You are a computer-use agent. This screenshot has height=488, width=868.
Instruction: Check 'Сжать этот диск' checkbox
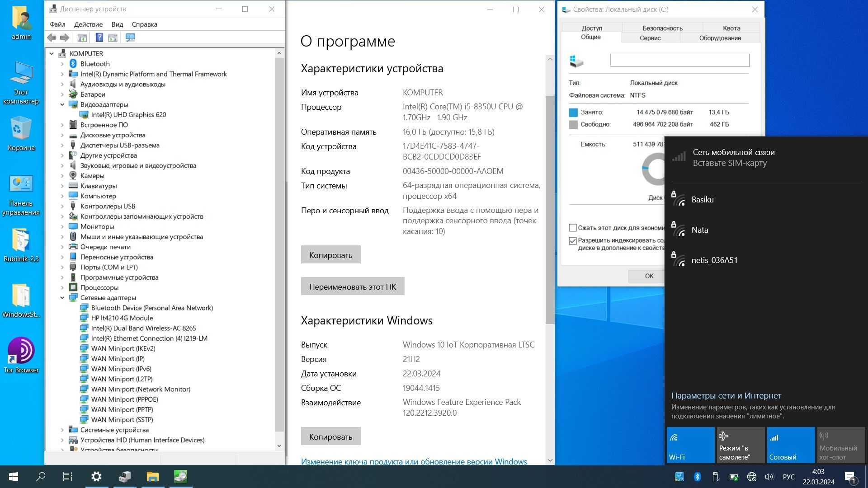coord(573,228)
